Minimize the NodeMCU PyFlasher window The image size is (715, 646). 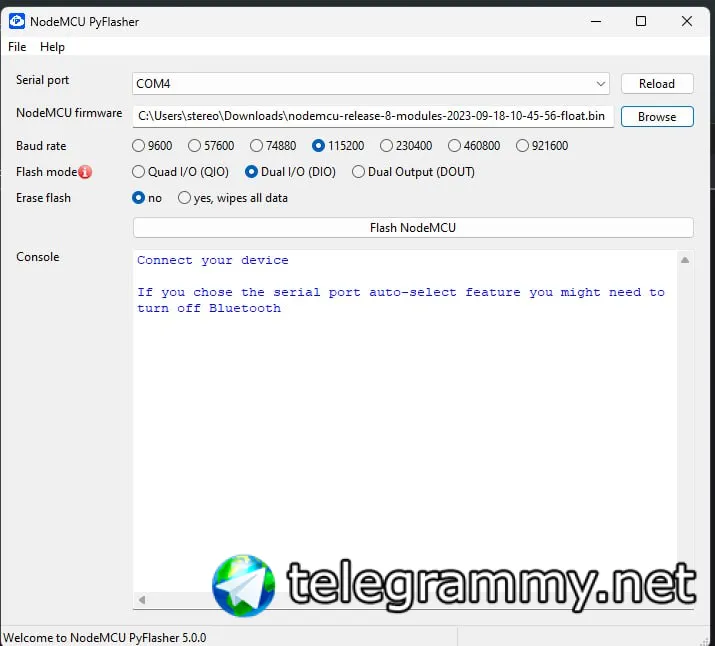pos(596,21)
